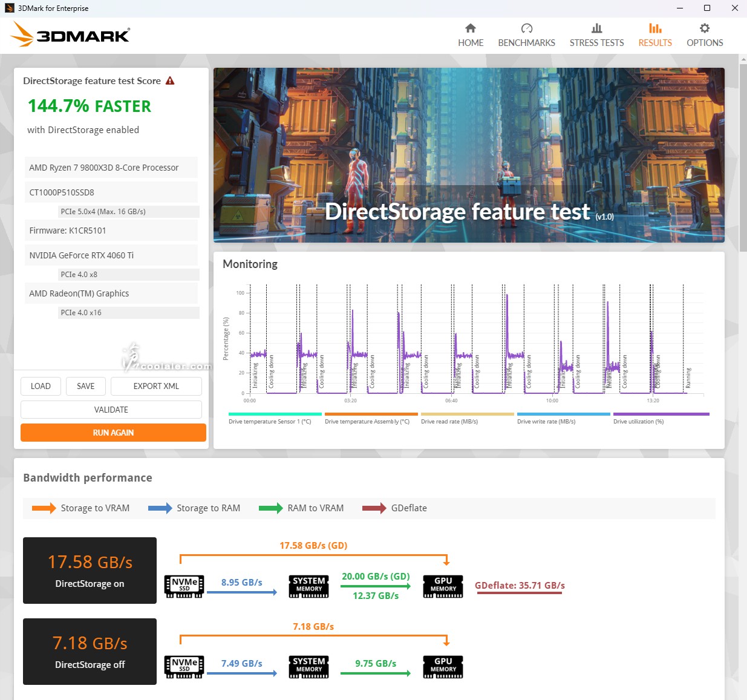Maximize the 3DMark window
The image size is (747, 700).
coord(707,8)
